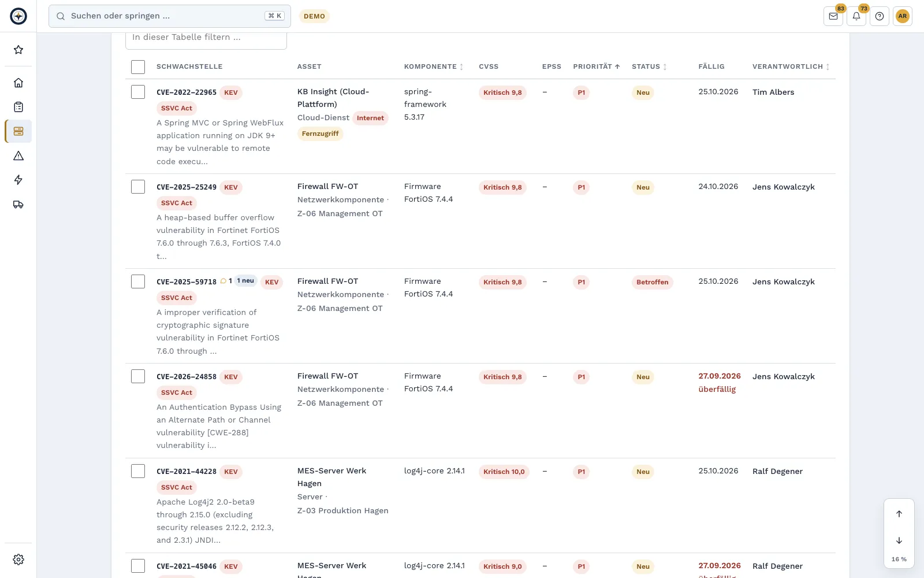The image size is (924, 578).
Task: Click the DEMO badge
Action: [314, 16]
